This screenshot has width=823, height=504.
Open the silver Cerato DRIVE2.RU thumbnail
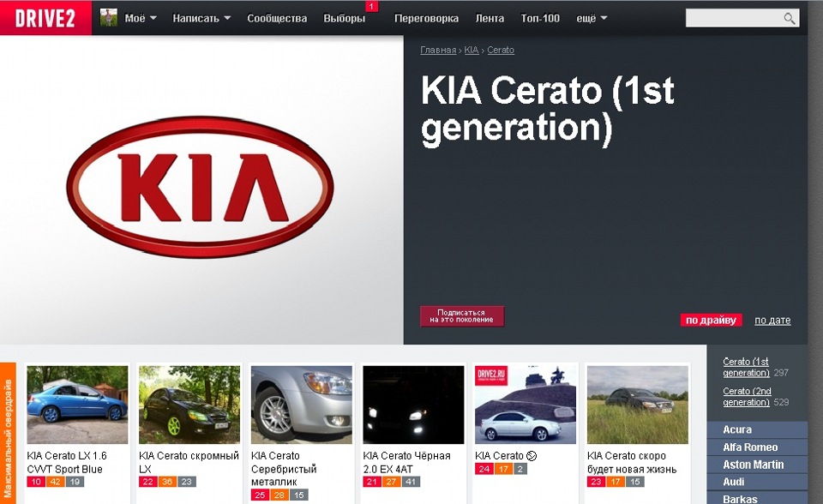tap(526, 405)
